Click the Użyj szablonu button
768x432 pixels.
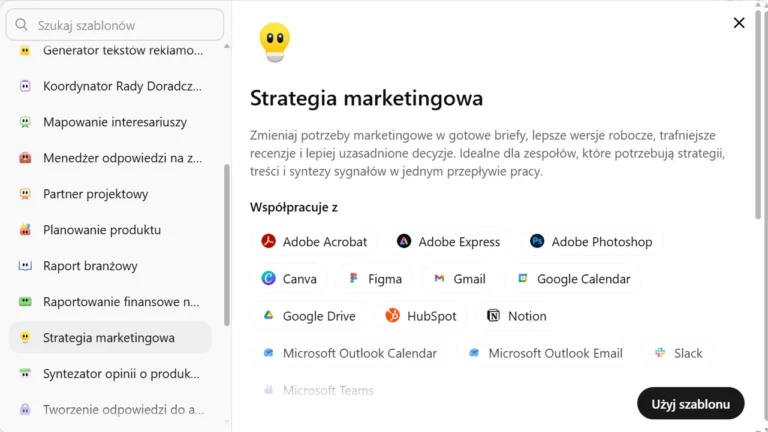coord(691,404)
